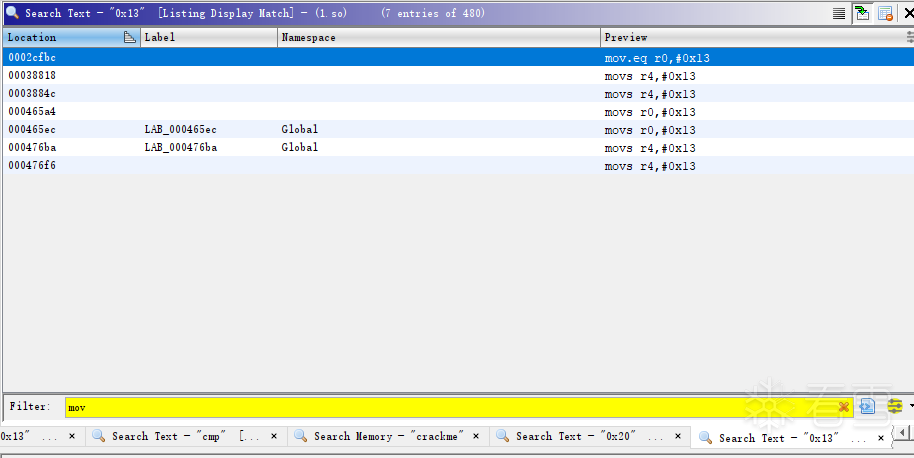The height and width of the screenshot is (458, 914).
Task: Close the Search Text "cmp" tab
Action: [274, 436]
